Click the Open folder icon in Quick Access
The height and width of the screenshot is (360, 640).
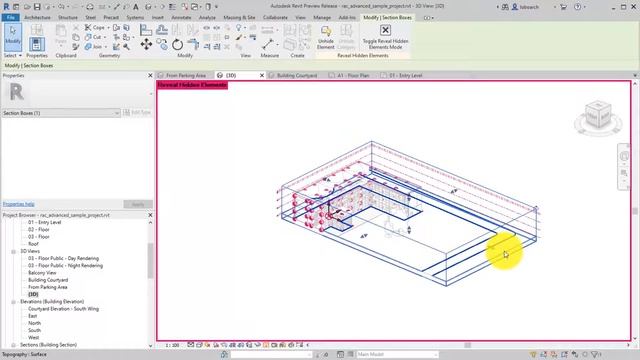tap(27, 7)
